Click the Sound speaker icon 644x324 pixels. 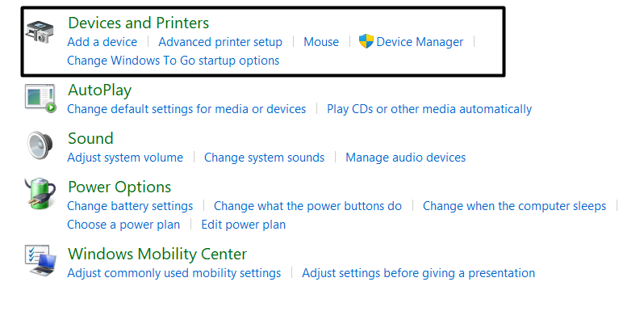point(40,145)
